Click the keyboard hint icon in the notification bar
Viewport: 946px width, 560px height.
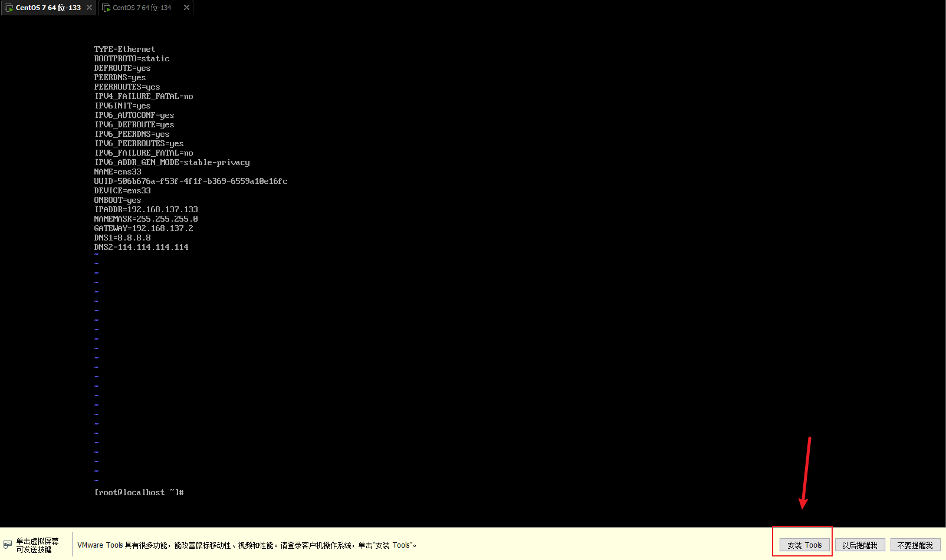click(x=8, y=545)
